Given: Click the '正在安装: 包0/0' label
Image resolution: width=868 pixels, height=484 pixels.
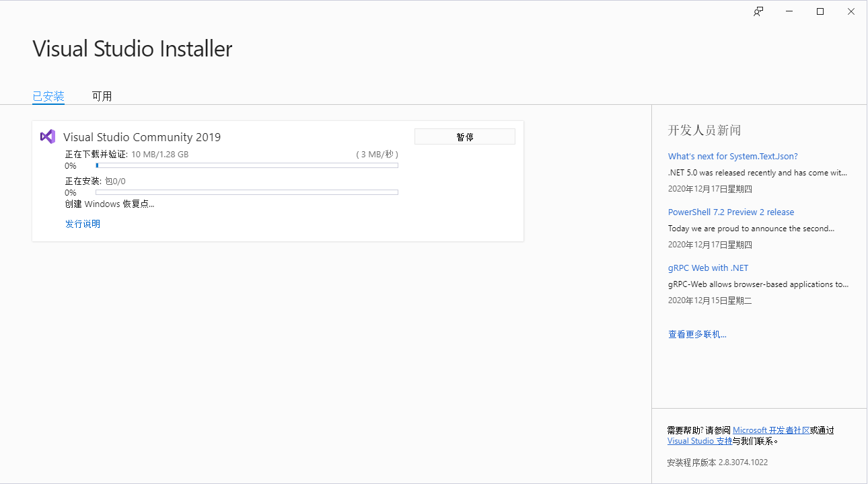Looking at the screenshot, I should click(x=95, y=181).
